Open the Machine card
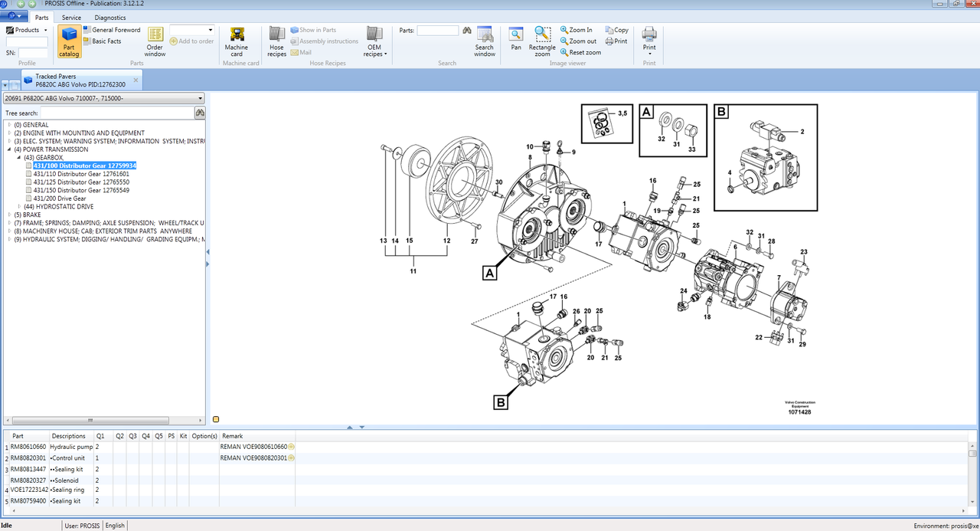This screenshot has height=531, width=980. pyautogui.click(x=237, y=41)
